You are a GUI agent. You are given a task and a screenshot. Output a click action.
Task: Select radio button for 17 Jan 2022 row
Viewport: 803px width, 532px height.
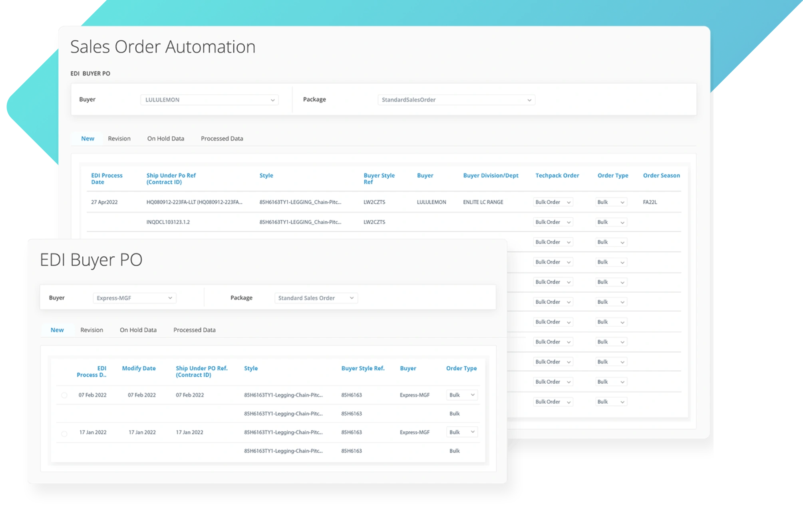64,434
